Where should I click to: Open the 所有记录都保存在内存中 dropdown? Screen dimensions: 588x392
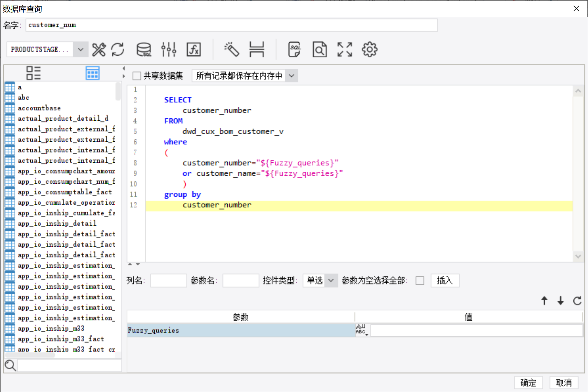click(x=292, y=76)
